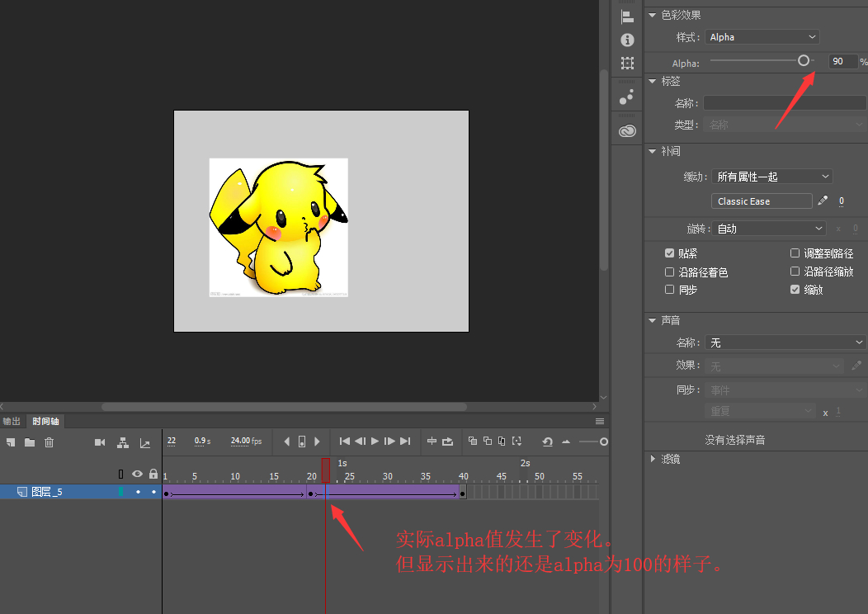Enable onion skin icon
The height and width of the screenshot is (614, 868).
click(473, 442)
